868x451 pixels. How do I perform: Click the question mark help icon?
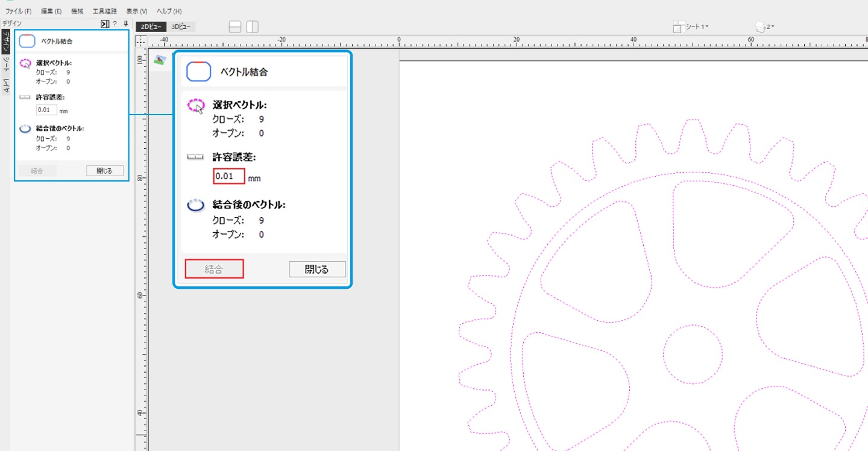(115, 24)
